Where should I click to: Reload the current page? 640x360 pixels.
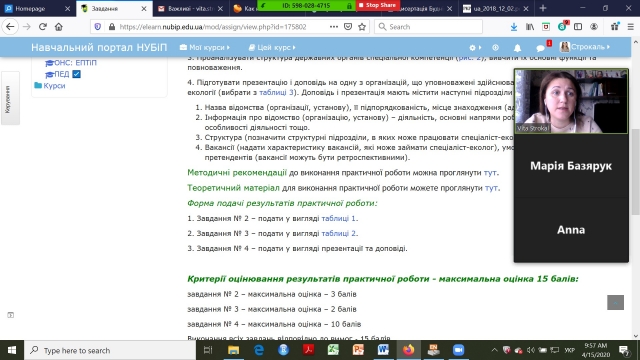(x=43, y=27)
